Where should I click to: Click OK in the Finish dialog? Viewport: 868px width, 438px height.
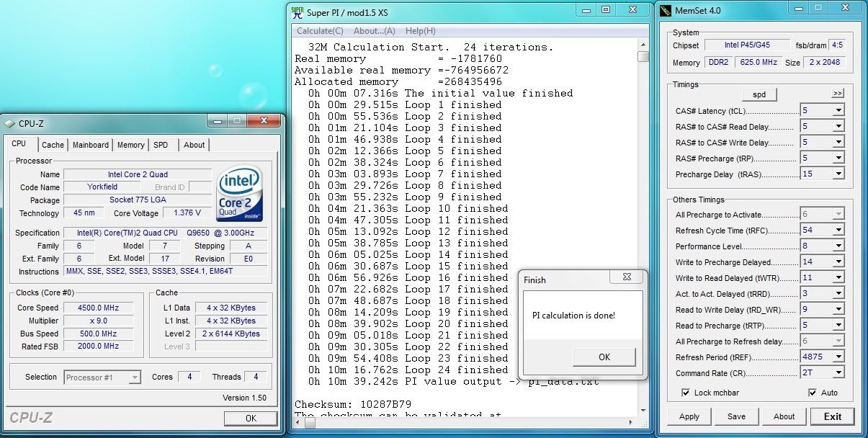[x=604, y=357]
